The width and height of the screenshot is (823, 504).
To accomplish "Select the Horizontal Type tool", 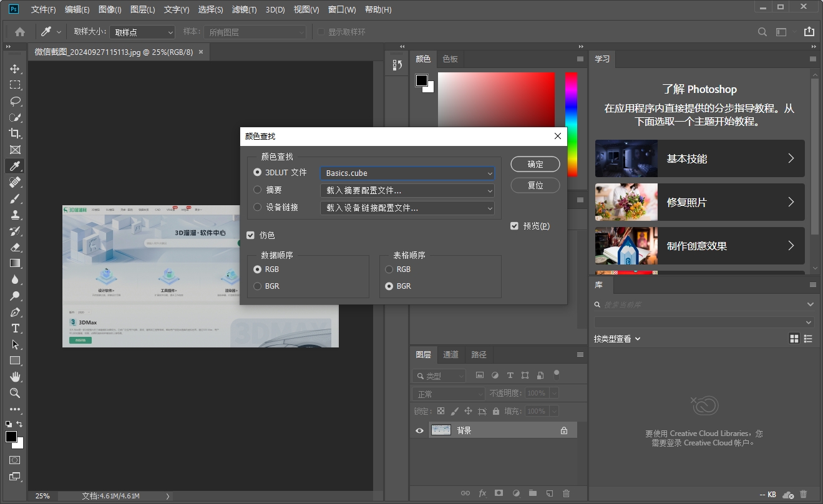I will pos(15,328).
